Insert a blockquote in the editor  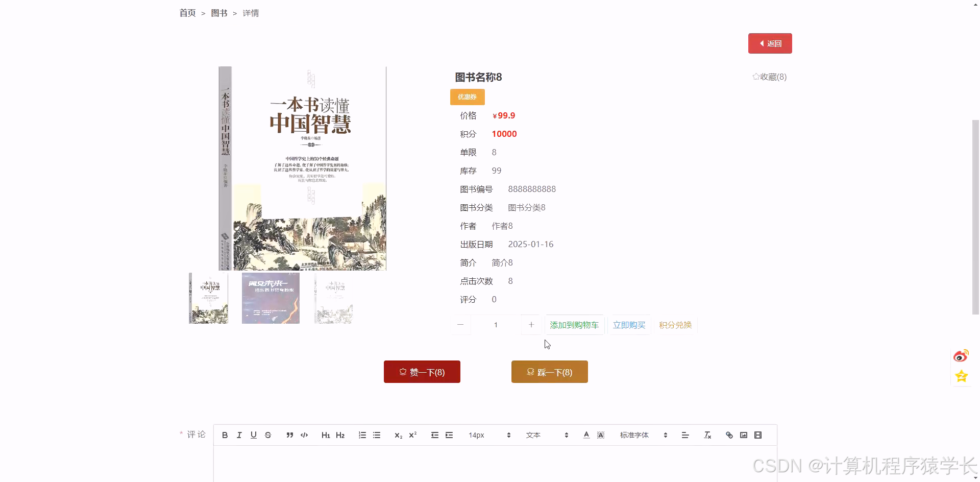pos(289,435)
